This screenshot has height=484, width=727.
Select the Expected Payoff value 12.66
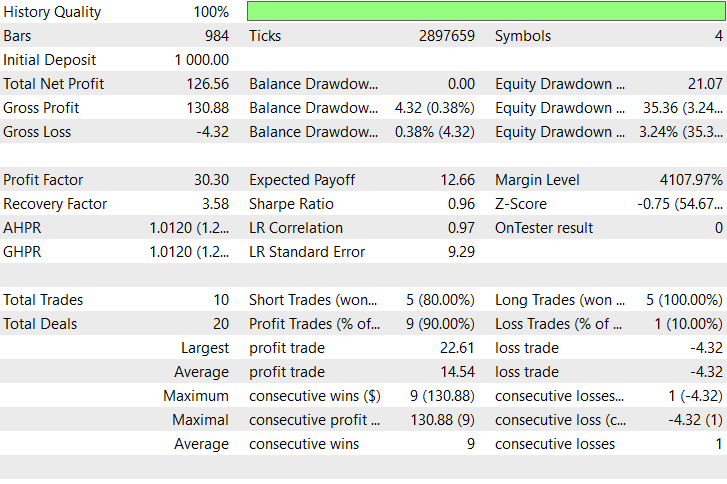pyautogui.click(x=459, y=180)
